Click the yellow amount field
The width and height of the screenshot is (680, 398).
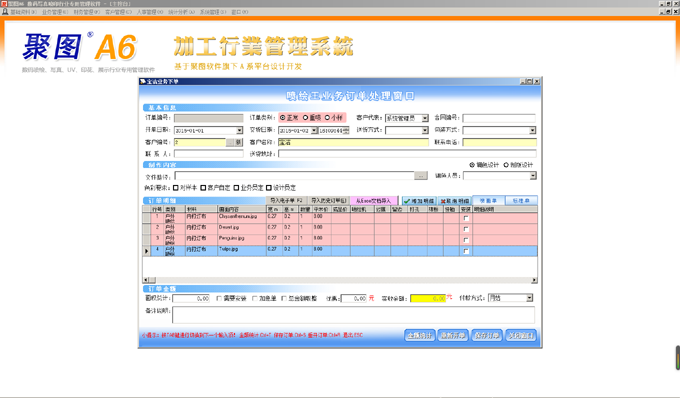click(428, 298)
